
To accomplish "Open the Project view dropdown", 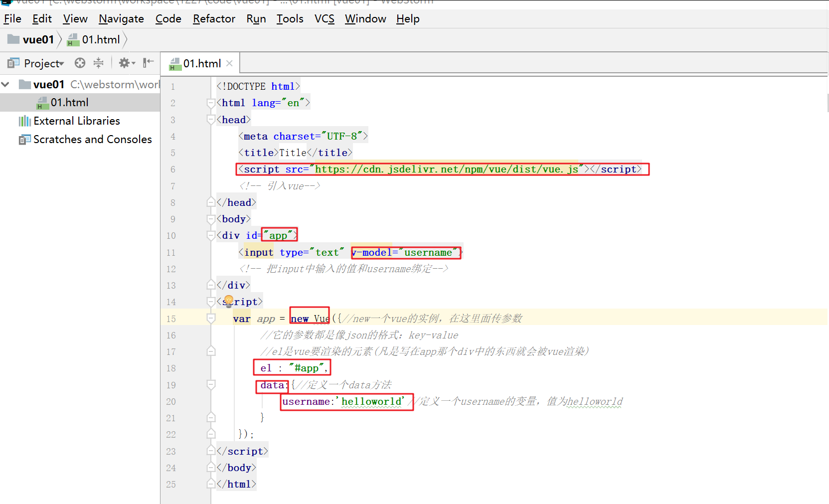I will point(44,63).
